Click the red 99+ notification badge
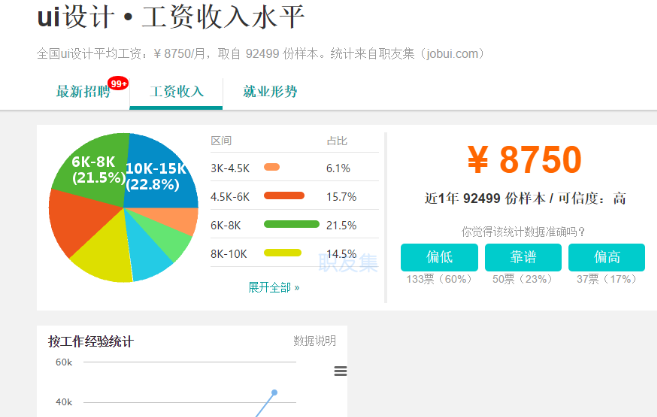 [x=118, y=83]
